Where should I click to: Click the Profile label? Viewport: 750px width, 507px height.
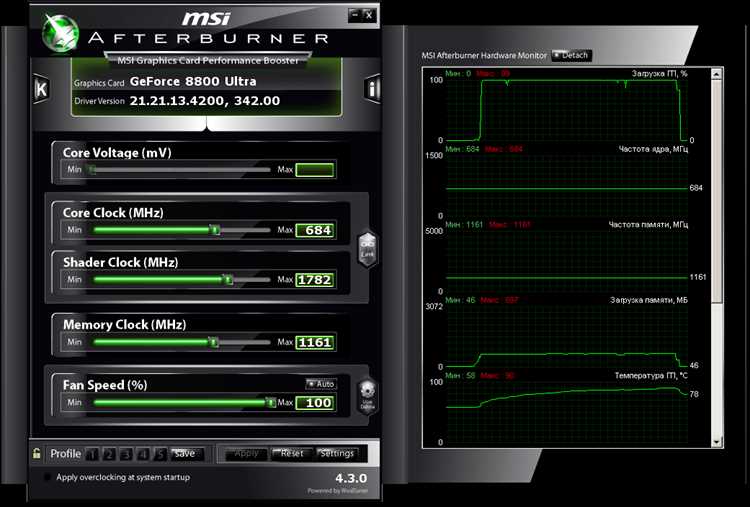(66, 453)
